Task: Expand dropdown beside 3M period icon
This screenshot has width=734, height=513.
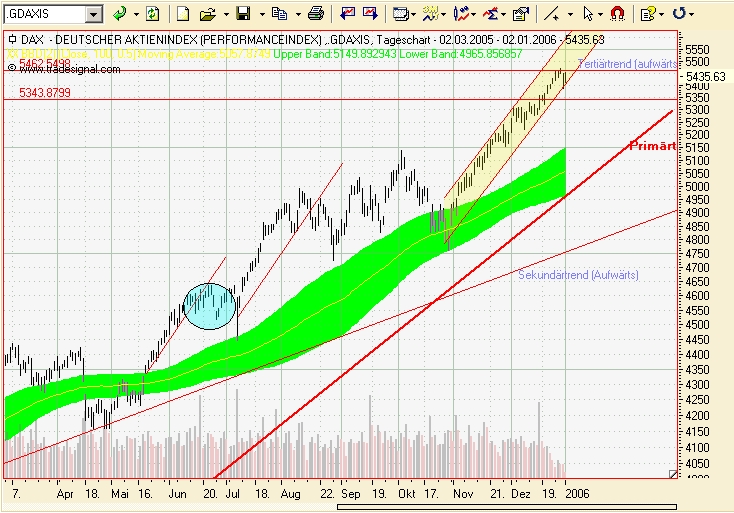Action: point(443,15)
